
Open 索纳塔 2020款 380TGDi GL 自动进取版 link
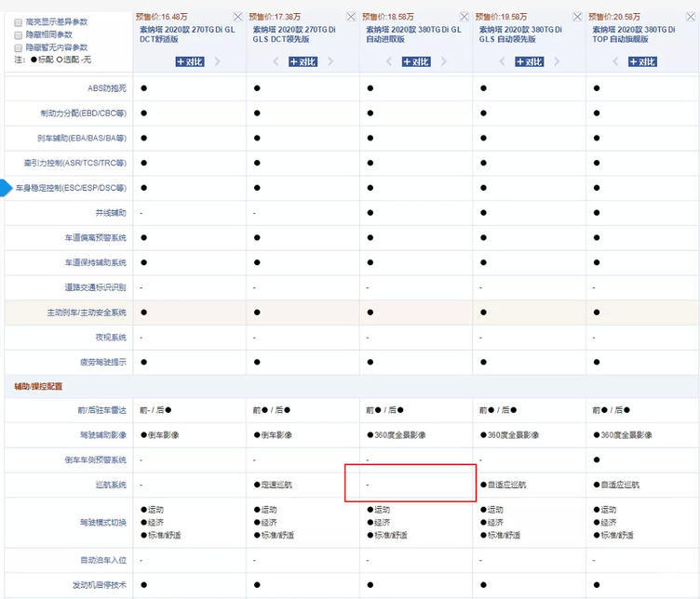pos(413,34)
